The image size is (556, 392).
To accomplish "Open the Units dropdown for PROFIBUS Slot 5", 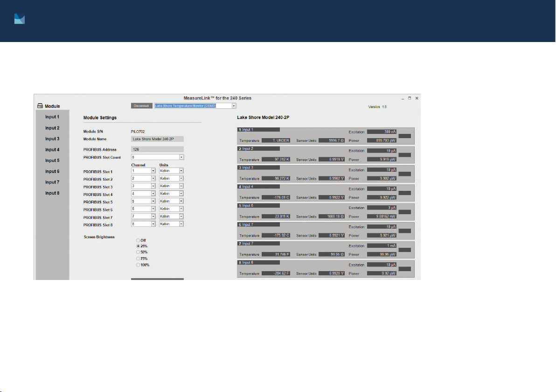I will (x=181, y=201).
